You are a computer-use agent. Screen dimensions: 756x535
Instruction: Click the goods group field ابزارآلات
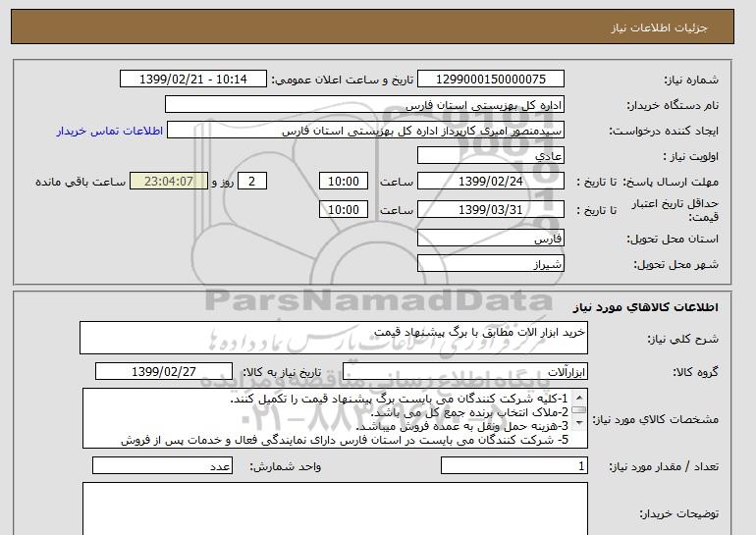(x=465, y=372)
